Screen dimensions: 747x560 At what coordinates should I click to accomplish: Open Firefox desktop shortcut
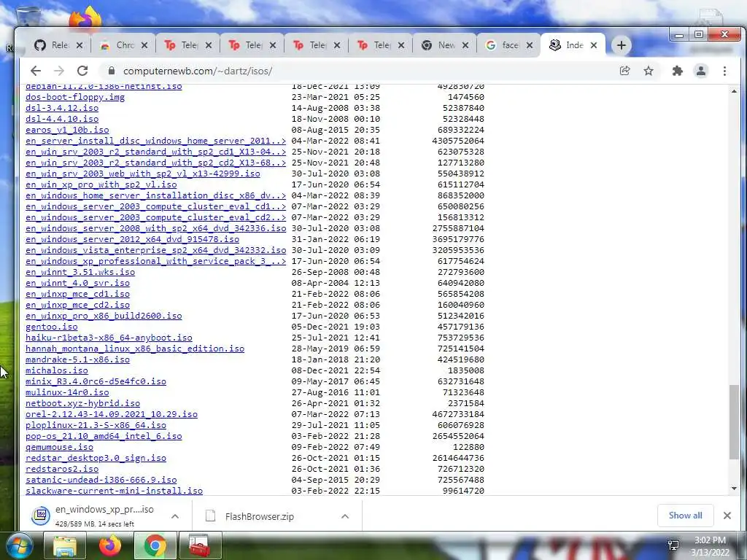[86, 18]
